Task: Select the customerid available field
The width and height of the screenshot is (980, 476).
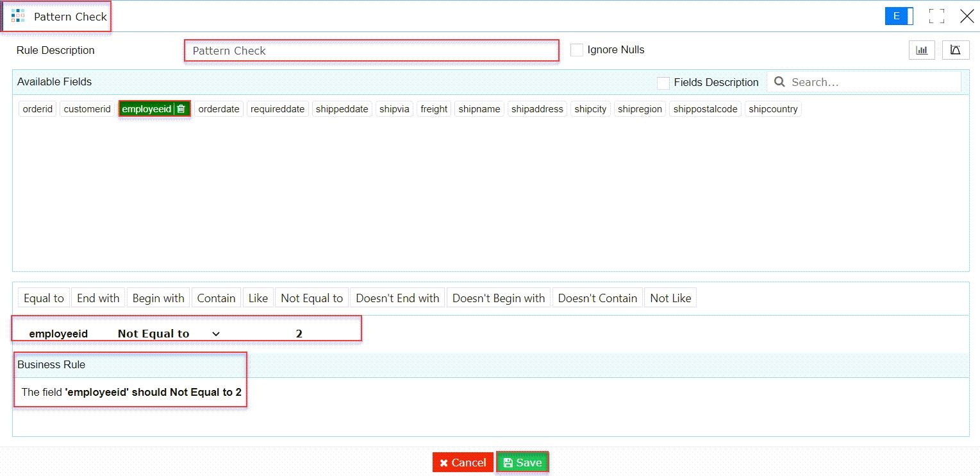Action: coord(87,108)
